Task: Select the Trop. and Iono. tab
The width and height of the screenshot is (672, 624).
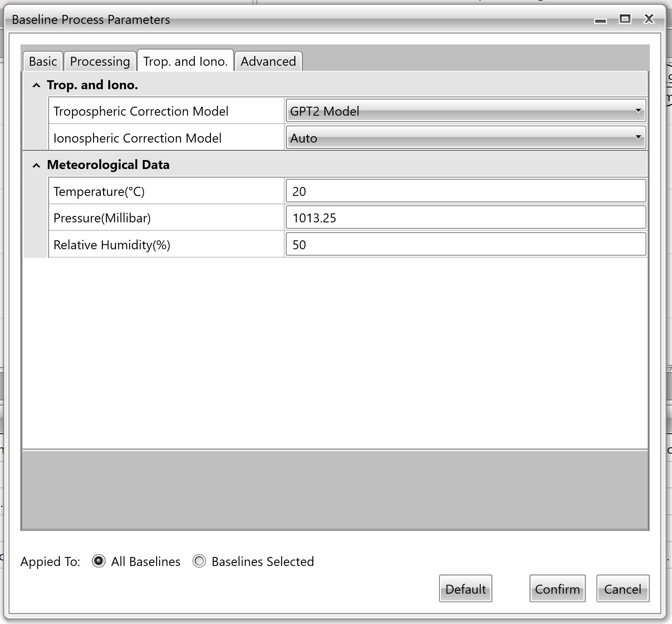Action: coord(185,61)
